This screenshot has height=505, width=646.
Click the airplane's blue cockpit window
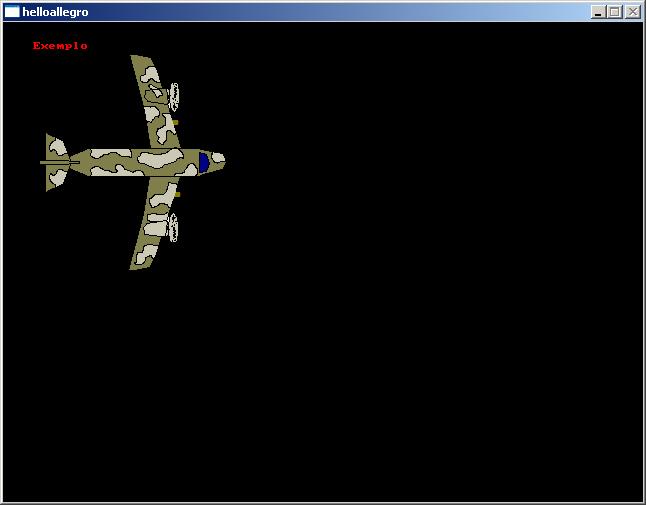point(203,162)
